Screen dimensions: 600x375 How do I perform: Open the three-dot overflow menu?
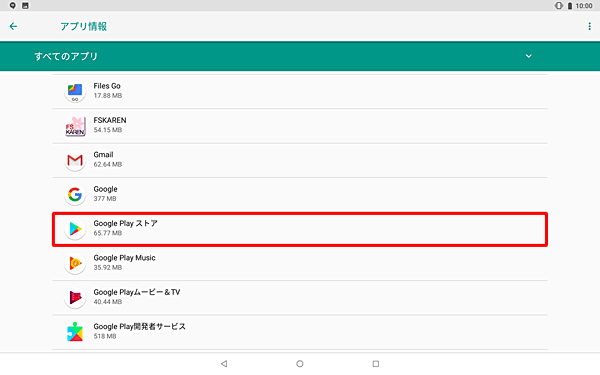click(x=589, y=26)
